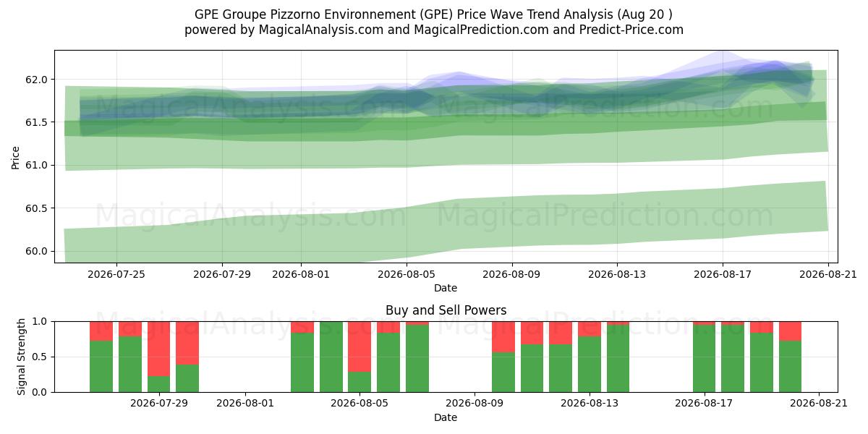This screenshot has height=434, width=868.
Task: Click the 2026-08-05 tick on Buy and Sell chart
Action: tap(359, 404)
